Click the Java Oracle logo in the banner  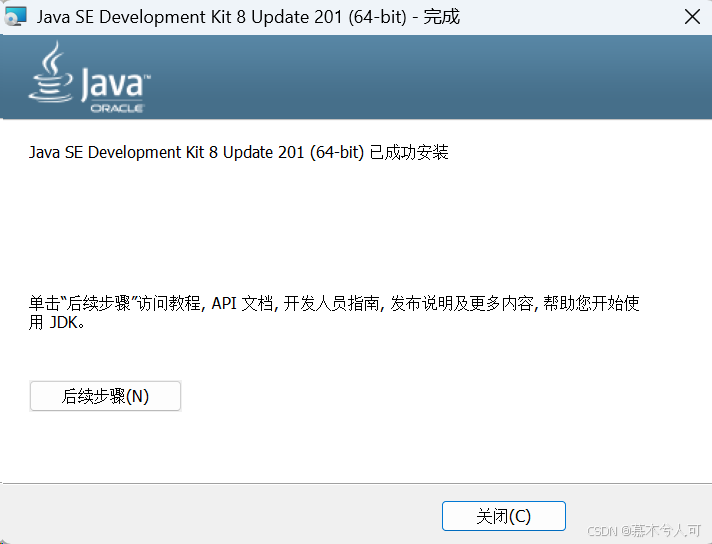coord(89,77)
